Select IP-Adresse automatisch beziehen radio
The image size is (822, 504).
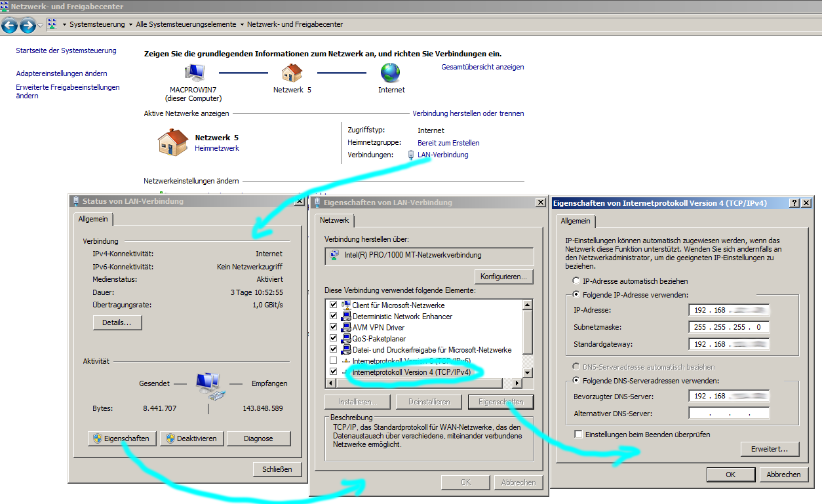point(577,281)
